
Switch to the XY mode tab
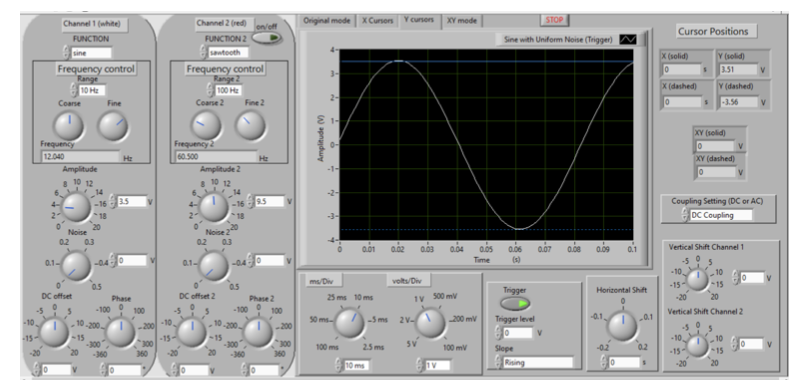pyautogui.click(x=461, y=21)
